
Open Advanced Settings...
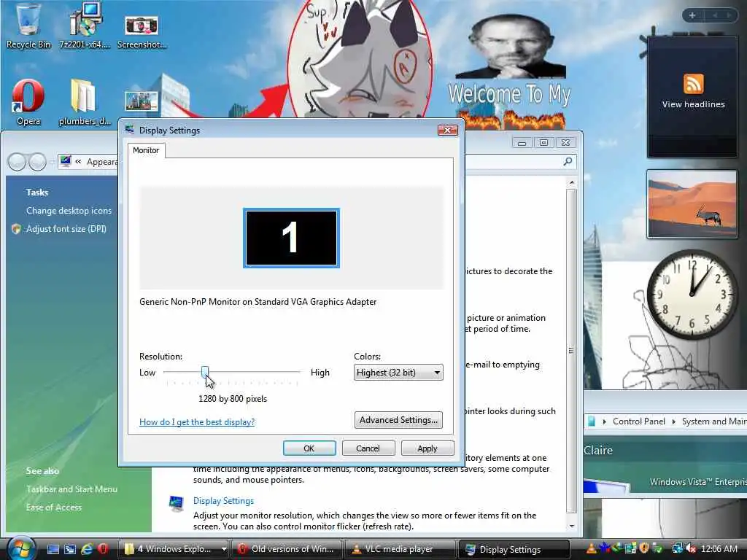398,420
